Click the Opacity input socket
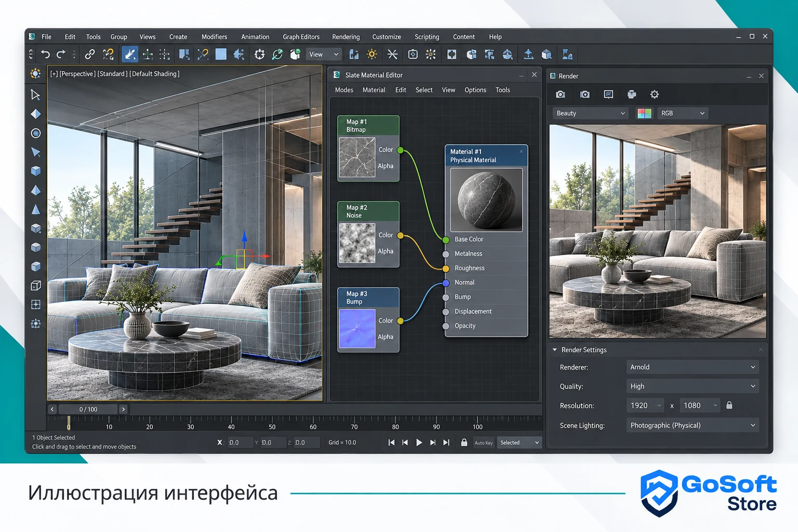798x532 pixels. (x=446, y=326)
